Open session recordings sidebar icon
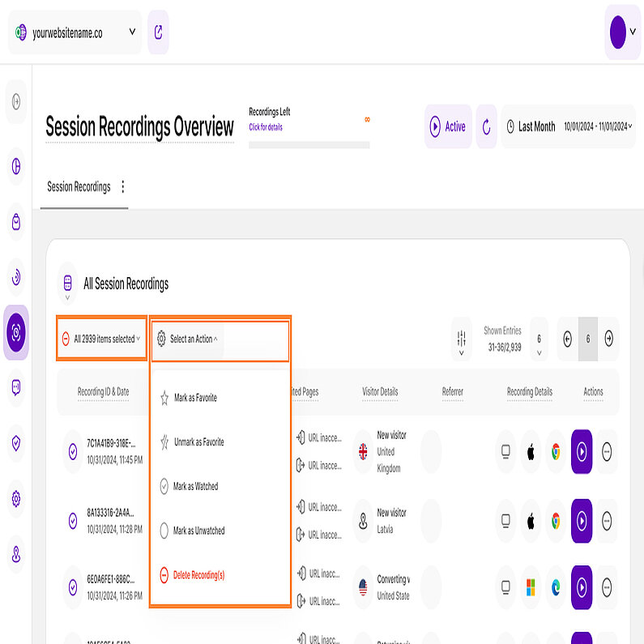 pyautogui.click(x=16, y=332)
